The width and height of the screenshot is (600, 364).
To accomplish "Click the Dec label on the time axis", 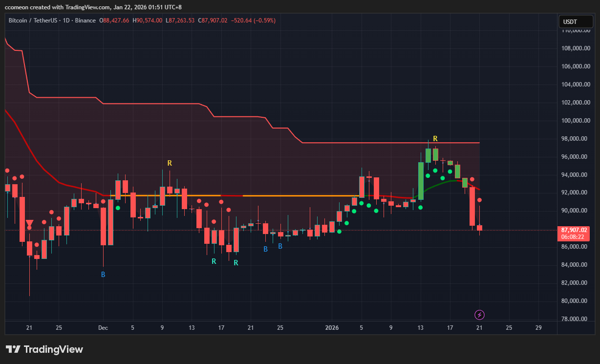I will [103, 328].
